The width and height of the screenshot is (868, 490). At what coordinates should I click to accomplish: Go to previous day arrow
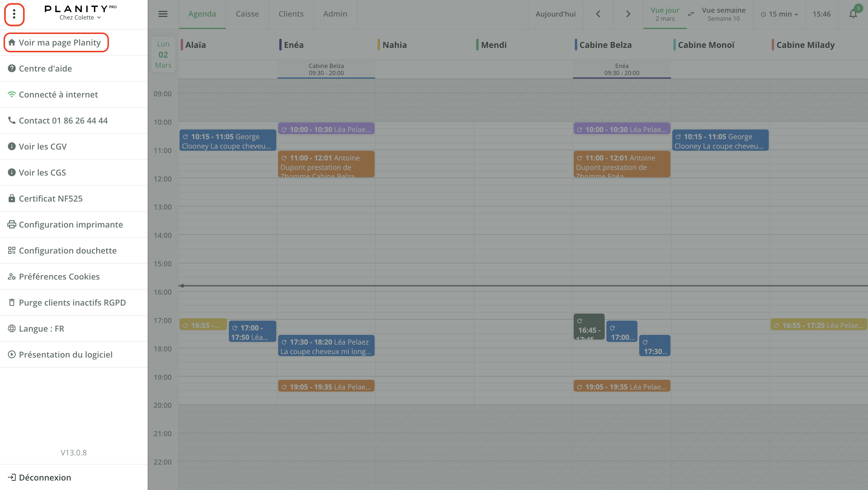tap(598, 14)
